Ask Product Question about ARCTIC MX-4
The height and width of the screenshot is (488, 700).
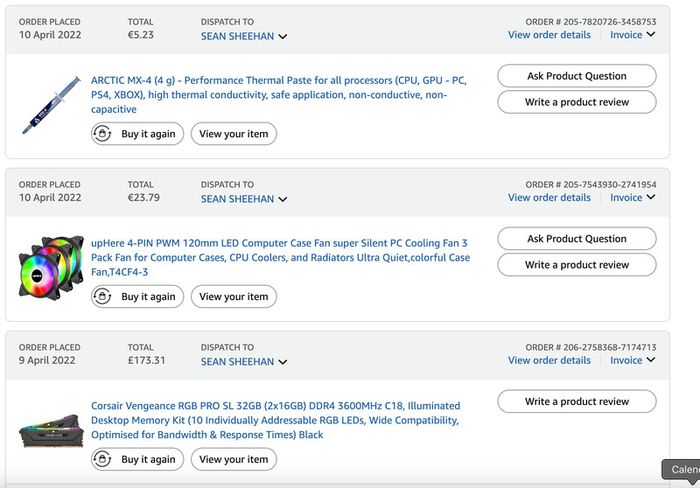click(x=577, y=76)
